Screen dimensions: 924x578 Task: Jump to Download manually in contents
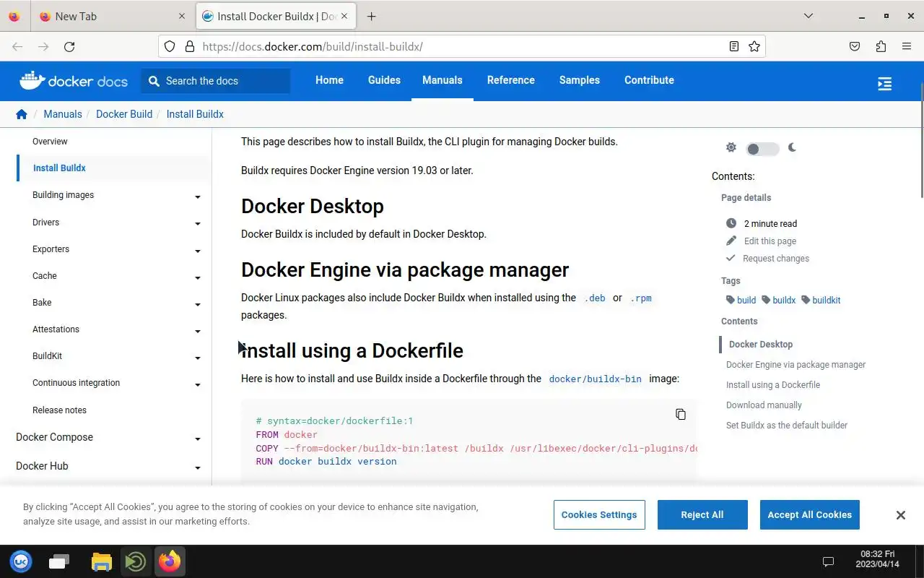click(764, 405)
